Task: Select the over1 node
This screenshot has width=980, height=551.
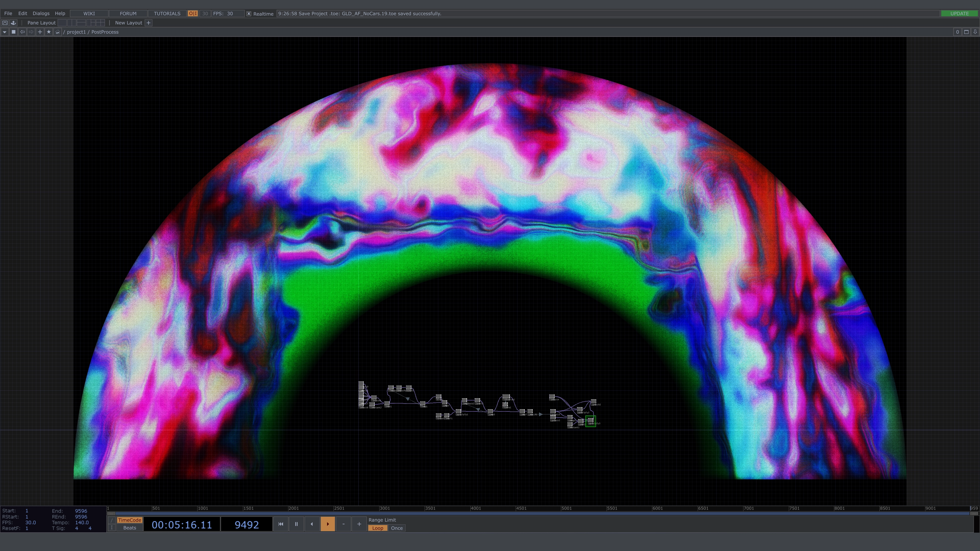Action: (x=387, y=403)
